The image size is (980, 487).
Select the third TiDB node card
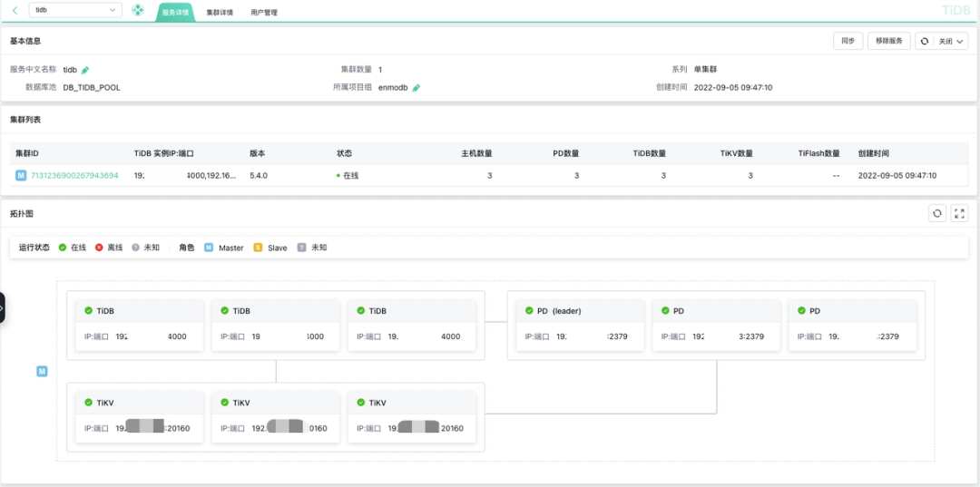(x=413, y=325)
